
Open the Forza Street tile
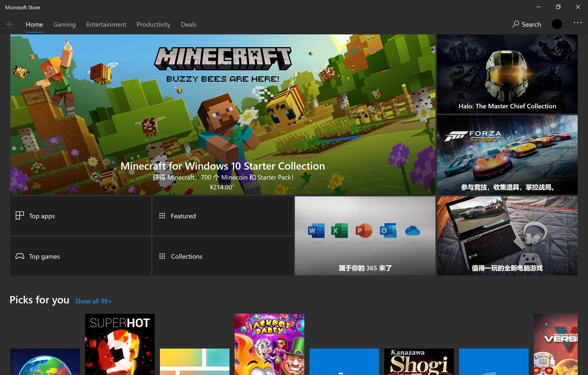[507, 155]
